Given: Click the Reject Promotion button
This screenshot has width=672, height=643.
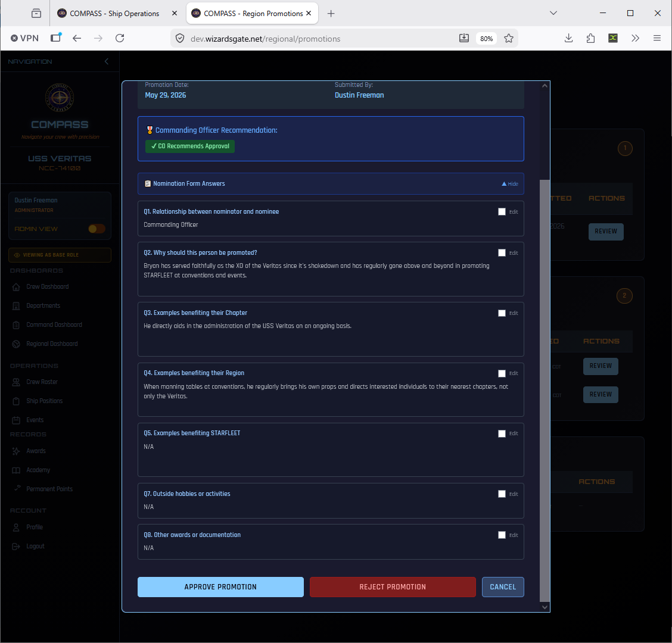Looking at the screenshot, I should tap(393, 587).
